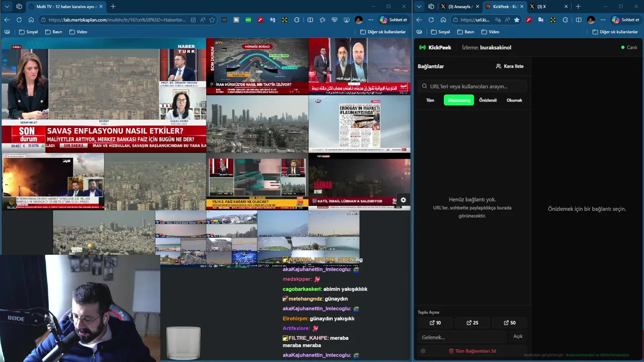
Task: Bookmark the Multi TV page star
Action: click(x=212, y=20)
